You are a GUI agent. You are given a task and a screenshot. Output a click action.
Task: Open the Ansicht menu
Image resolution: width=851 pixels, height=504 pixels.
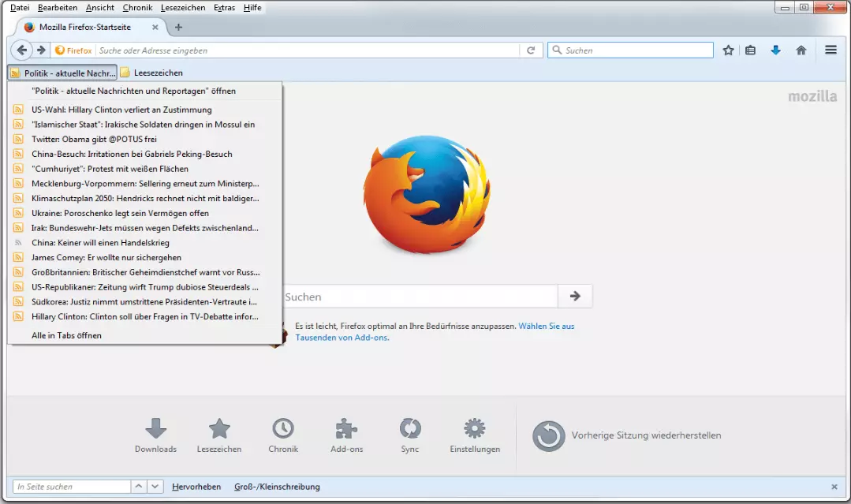pyautogui.click(x=100, y=8)
